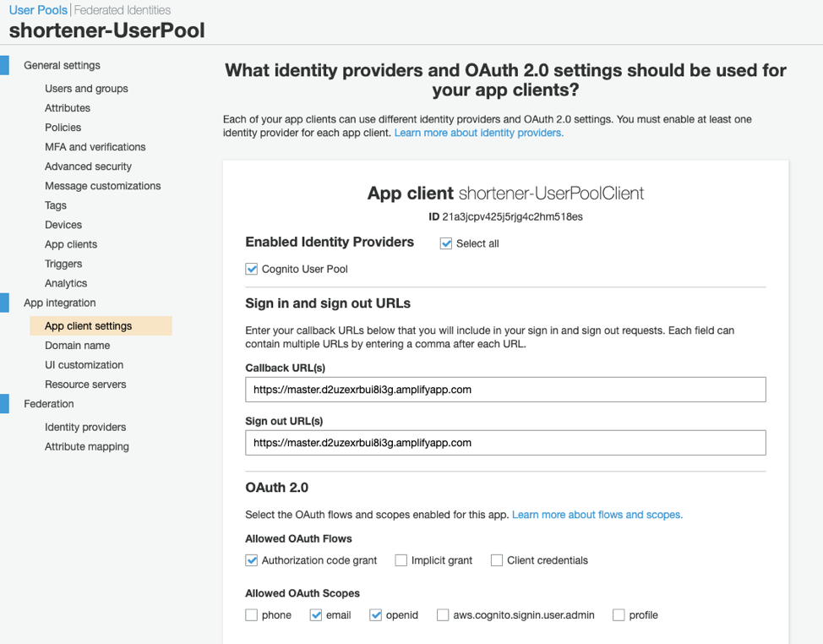Enable the "Client credentials" flow
The height and width of the screenshot is (644, 823).
pyautogui.click(x=496, y=559)
